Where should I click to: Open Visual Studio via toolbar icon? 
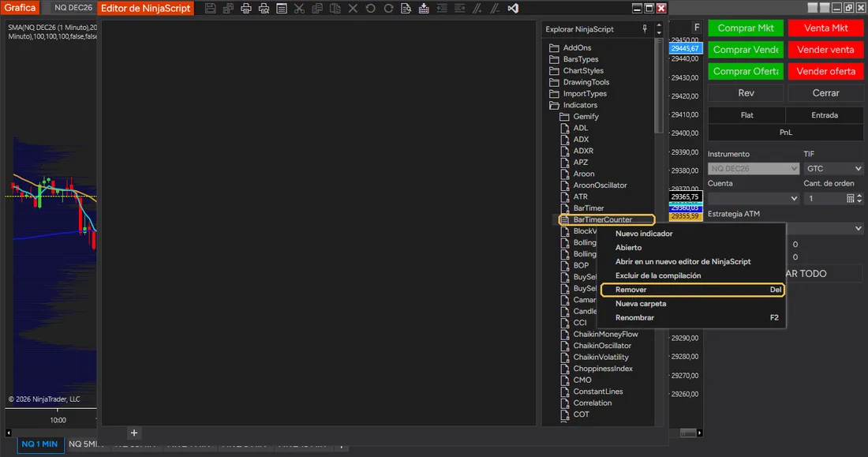(x=513, y=9)
